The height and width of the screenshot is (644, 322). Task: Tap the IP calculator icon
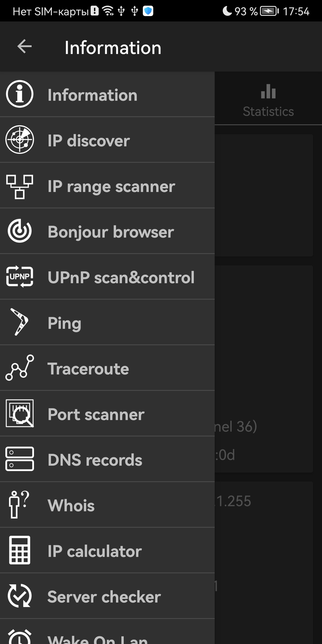20,550
